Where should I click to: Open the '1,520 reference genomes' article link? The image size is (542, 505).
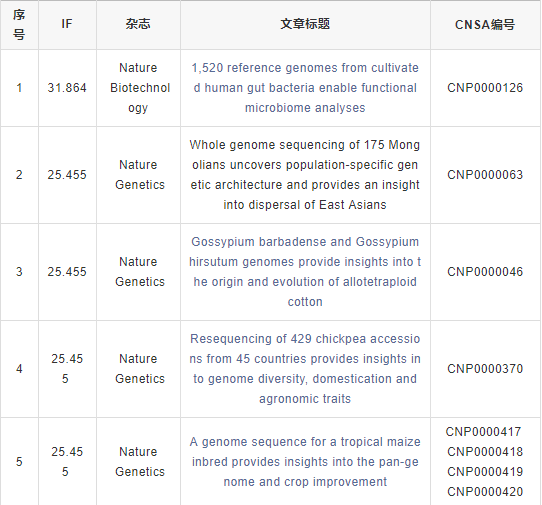tap(305, 88)
